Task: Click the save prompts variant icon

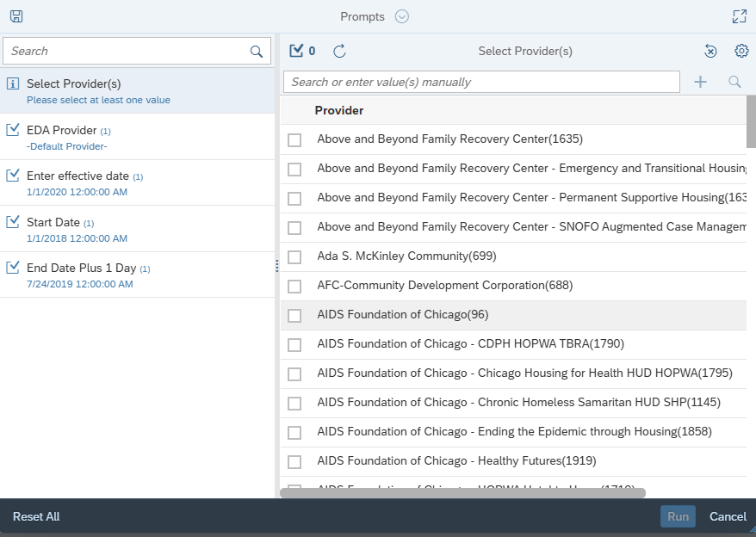Action: [x=16, y=16]
